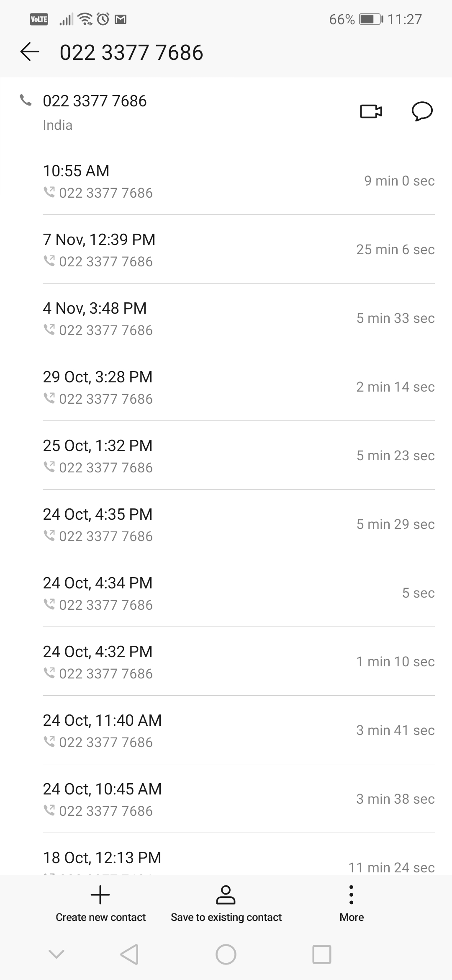Tap the 022 3377 7686 India number row
The width and height of the screenshot is (452, 980).
(167, 112)
